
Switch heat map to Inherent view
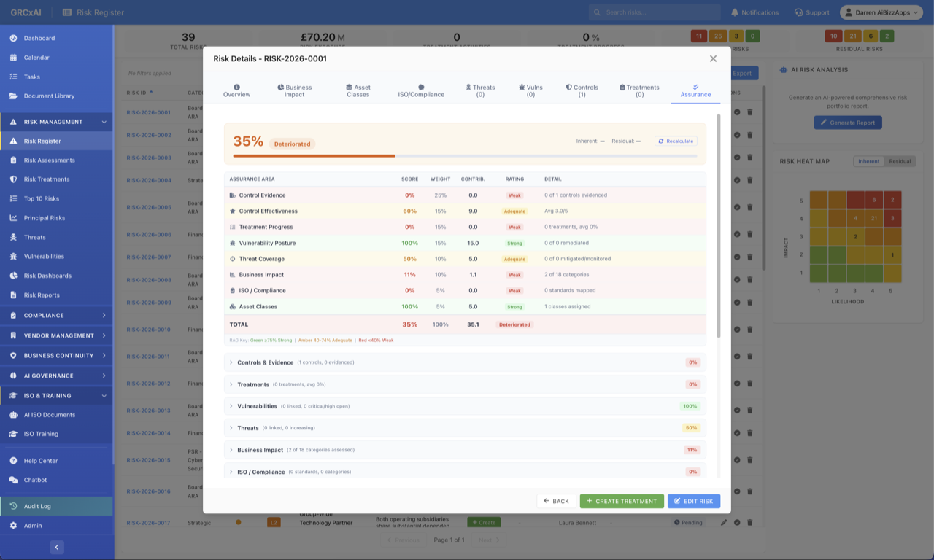(867, 161)
